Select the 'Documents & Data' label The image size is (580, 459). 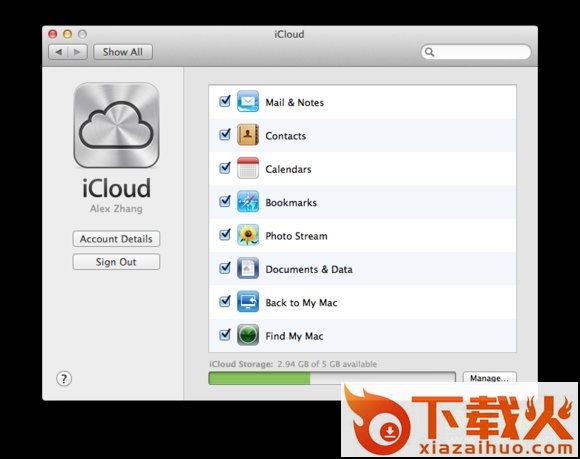tap(309, 269)
